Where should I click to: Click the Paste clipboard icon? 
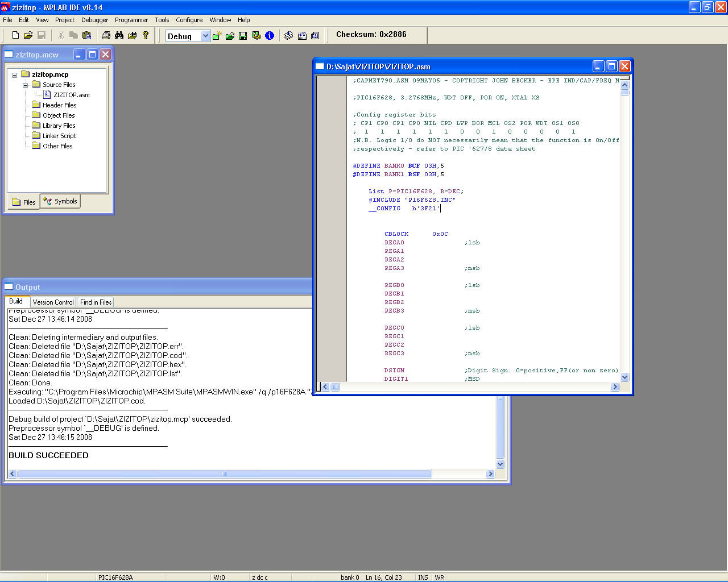pos(86,35)
